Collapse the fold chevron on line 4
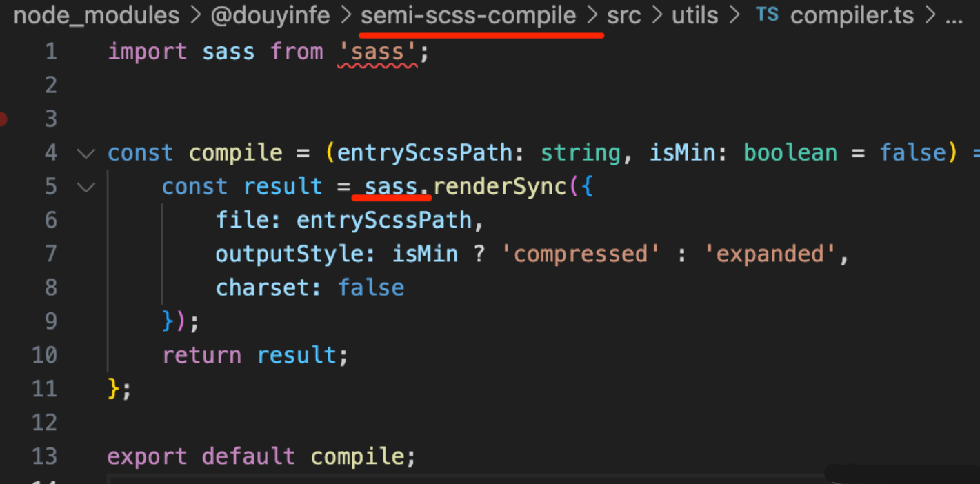Screen dimensions: 980x484 point(86,153)
